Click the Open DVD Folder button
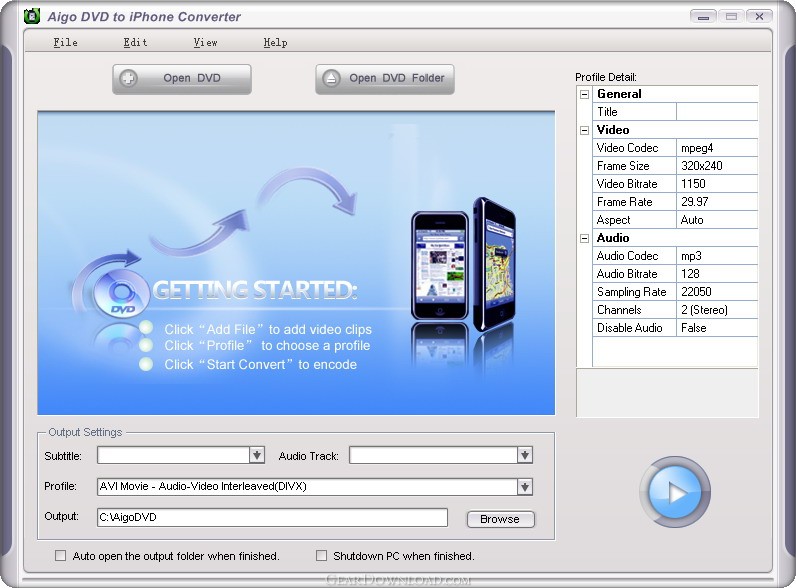The width and height of the screenshot is (796, 588). 385,79
